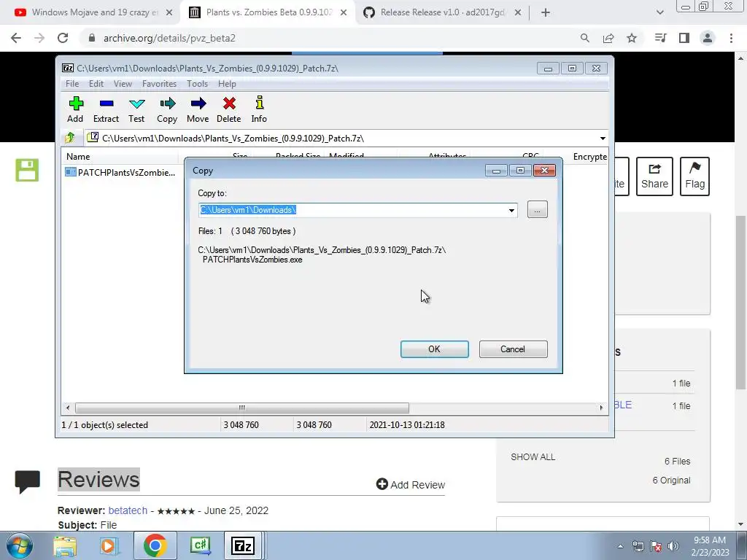The height and width of the screenshot is (560, 747).
Task: Click the green floppy disk software icon
Action: pyautogui.click(x=27, y=171)
